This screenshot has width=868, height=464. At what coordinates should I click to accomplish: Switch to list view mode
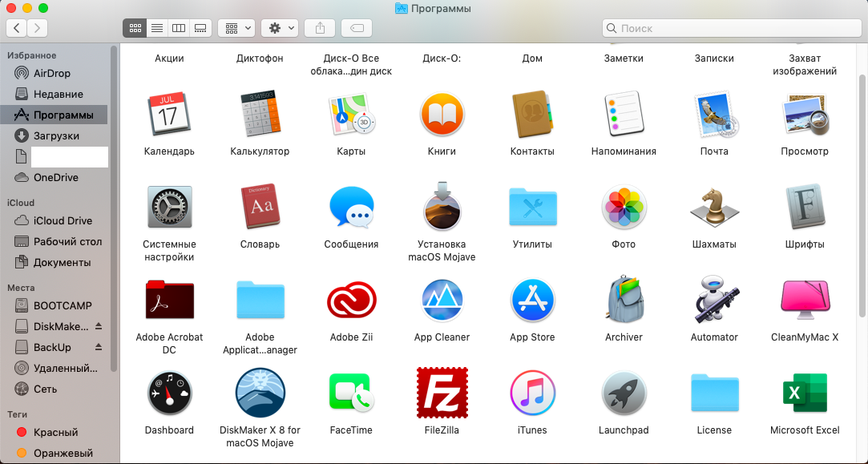tap(156, 28)
